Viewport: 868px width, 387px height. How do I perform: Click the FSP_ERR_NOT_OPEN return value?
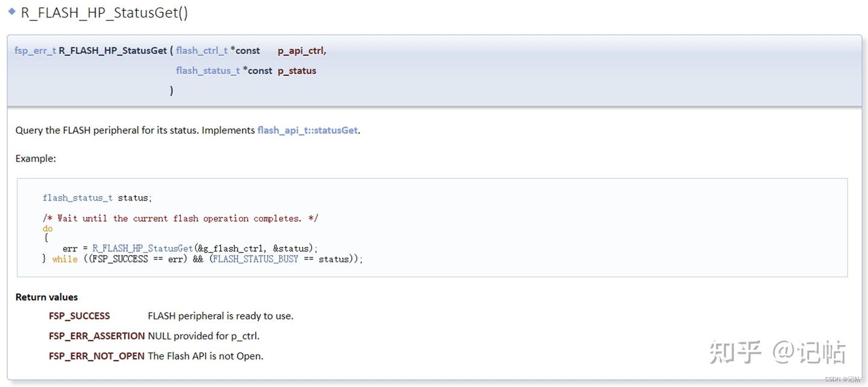96,356
